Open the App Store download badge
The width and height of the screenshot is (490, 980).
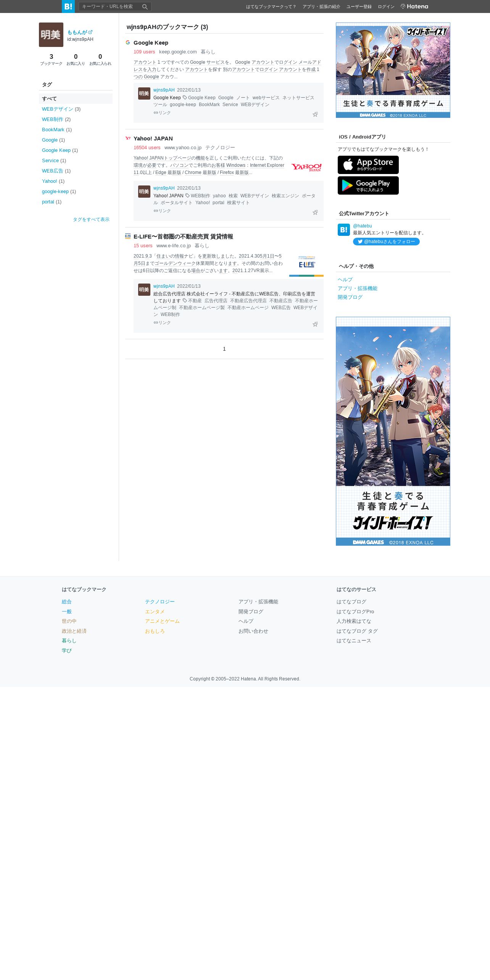click(x=368, y=165)
